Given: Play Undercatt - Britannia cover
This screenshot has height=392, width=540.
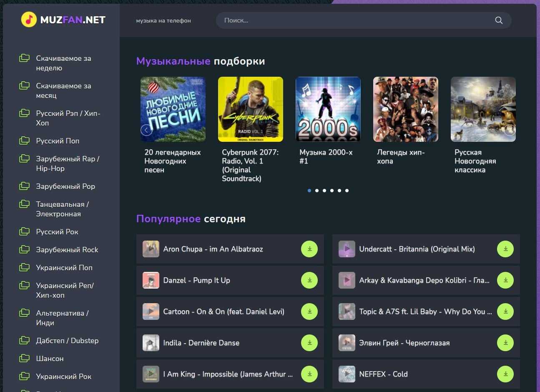Looking at the screenshot, I should pos(347,249).
